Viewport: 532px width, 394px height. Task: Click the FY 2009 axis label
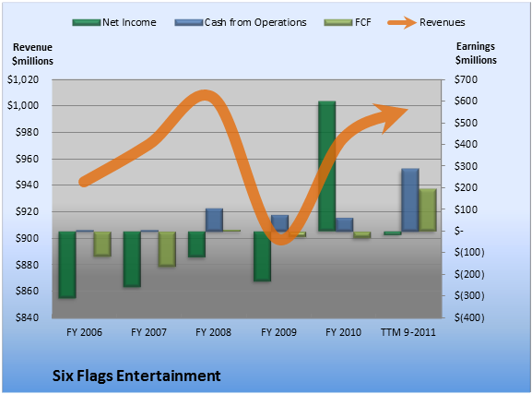278,332
